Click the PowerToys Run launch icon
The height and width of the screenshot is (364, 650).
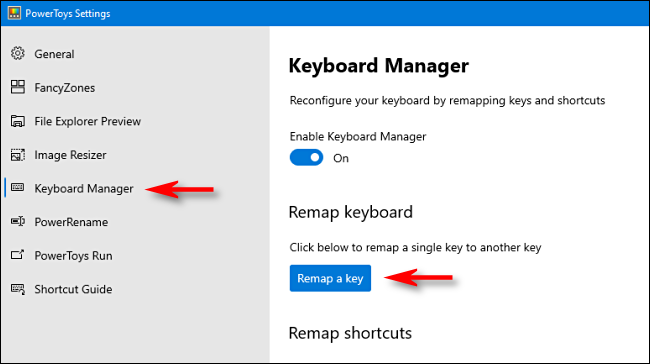point(18,255)
